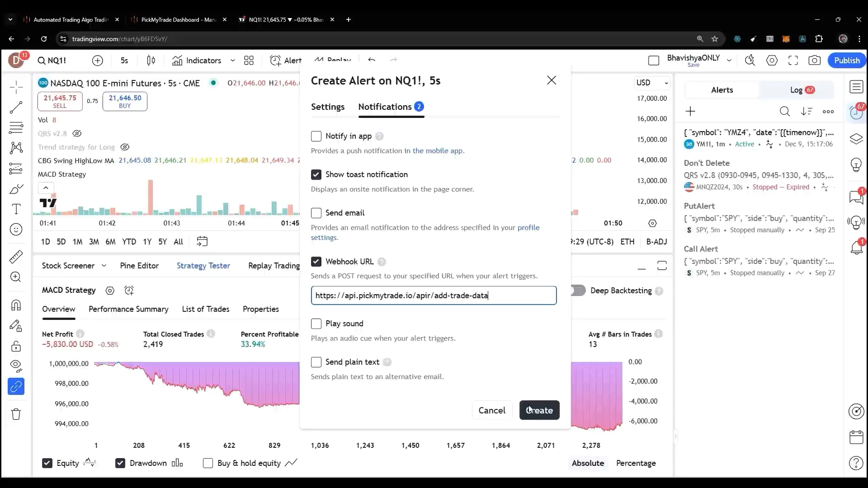
Task: Enable the Notify in app checkbox
Action: click(x=316, y=136)
